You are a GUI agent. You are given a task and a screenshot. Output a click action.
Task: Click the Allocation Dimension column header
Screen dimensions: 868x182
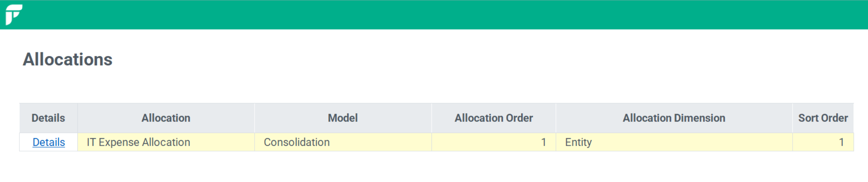point(674,118)
